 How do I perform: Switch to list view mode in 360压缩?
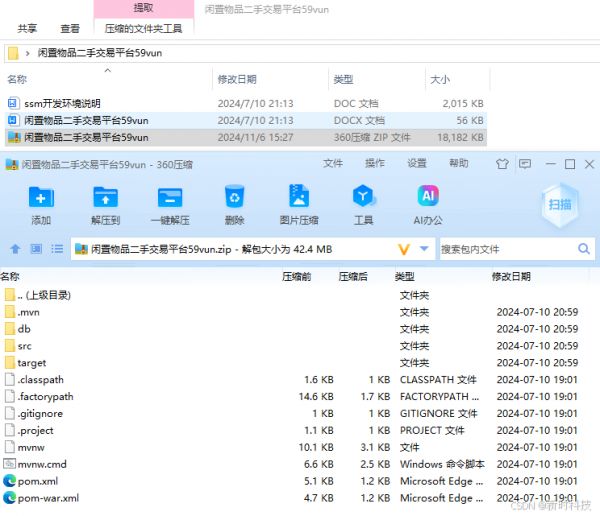click(57, 249)
